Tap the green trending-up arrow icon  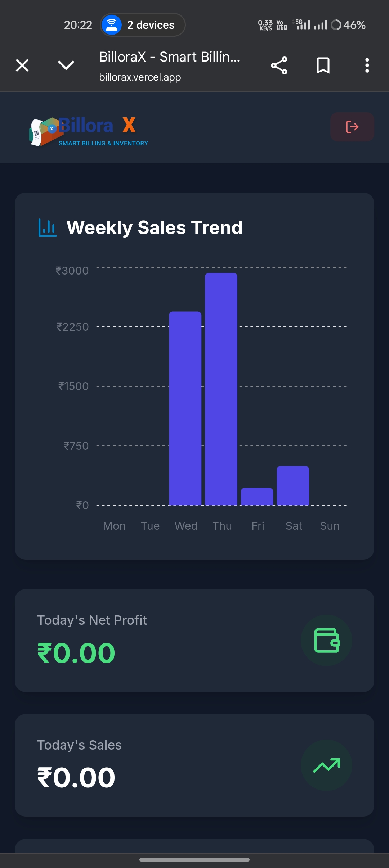pyautogui.click(x=326, y=765)
